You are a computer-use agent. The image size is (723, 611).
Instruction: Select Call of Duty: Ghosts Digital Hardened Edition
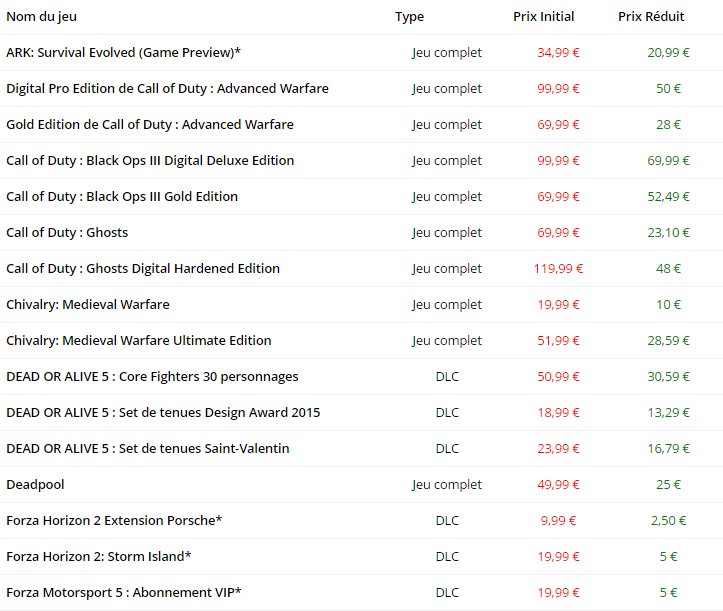143,269
